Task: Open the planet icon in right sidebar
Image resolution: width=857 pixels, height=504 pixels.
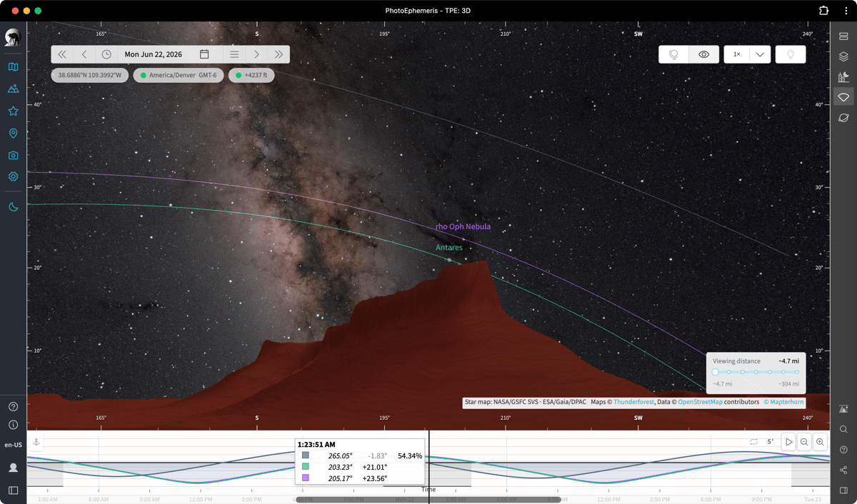Action: [843, 117]
